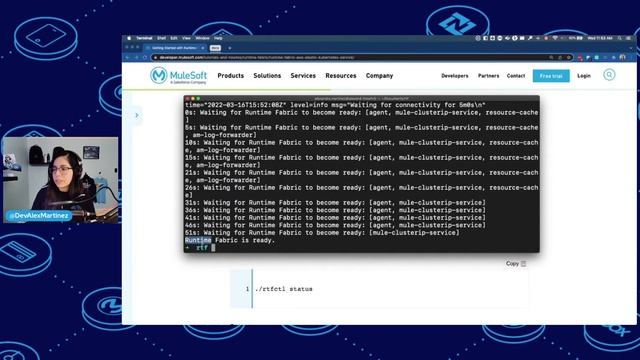Click the Runtime Fabric is ready line
Viewport: 640px width, 360px height.
[x=230, y=240]
